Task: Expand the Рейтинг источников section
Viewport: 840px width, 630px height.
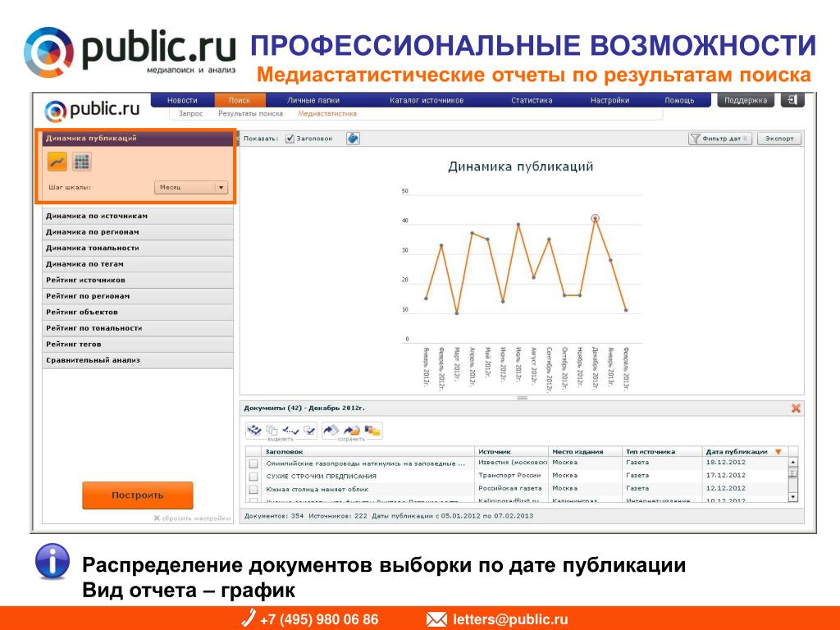Action: [138, 281]
